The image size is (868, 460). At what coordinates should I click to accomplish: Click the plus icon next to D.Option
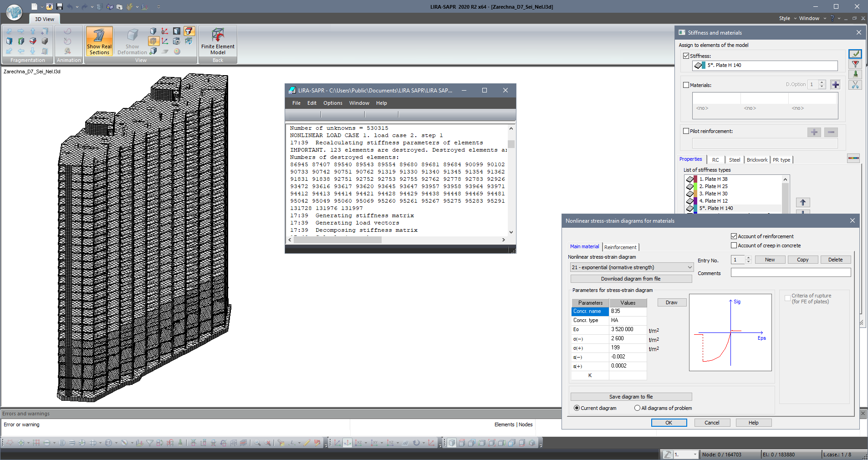point(835,85)
